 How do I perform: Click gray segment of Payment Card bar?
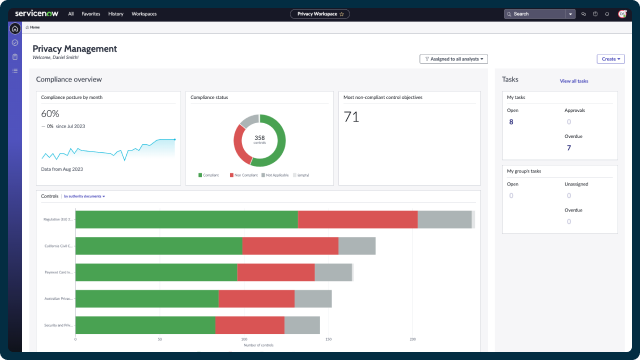(x=333, y=272)
